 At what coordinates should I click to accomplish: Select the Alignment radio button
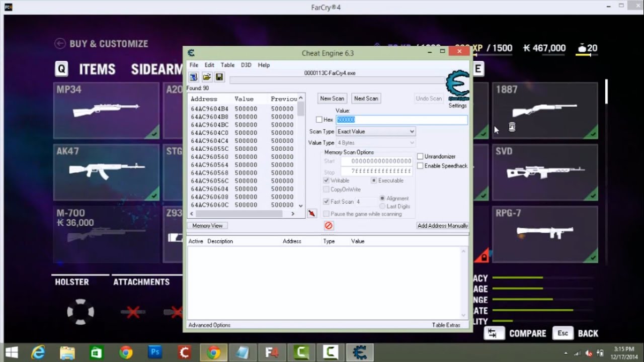[x=382, y=199]
